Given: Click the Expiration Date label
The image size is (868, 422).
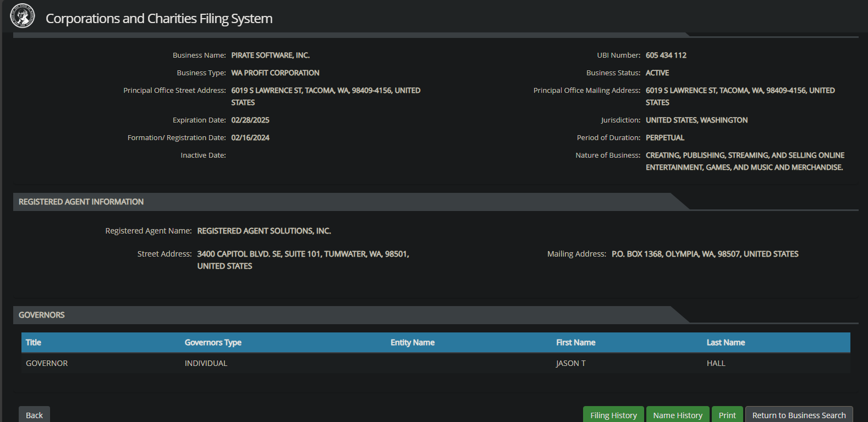Looking at the screenshot, I should tap(199, 120).
